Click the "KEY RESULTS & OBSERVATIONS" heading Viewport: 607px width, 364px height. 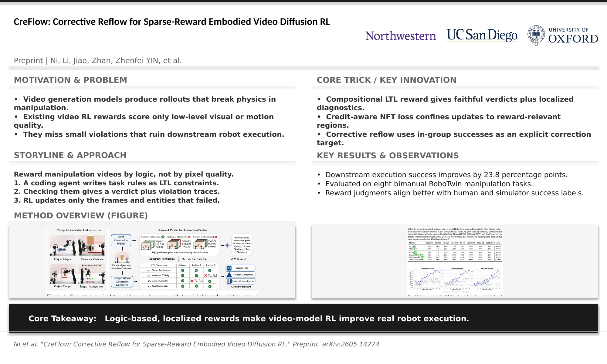pos(388,156)
